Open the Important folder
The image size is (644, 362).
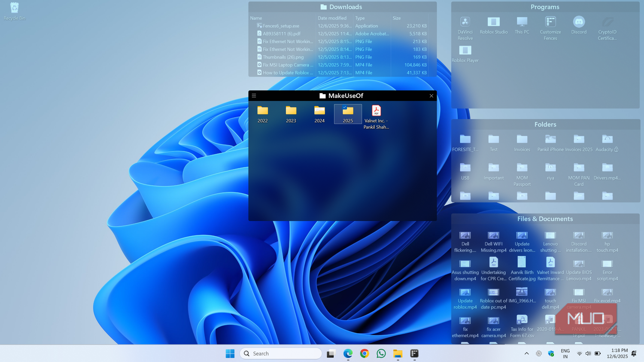(x=494, y=171)
